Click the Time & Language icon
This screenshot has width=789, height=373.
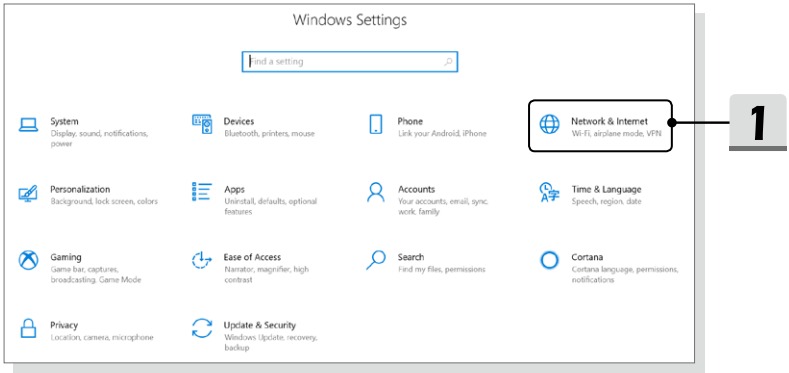point(549,192)
